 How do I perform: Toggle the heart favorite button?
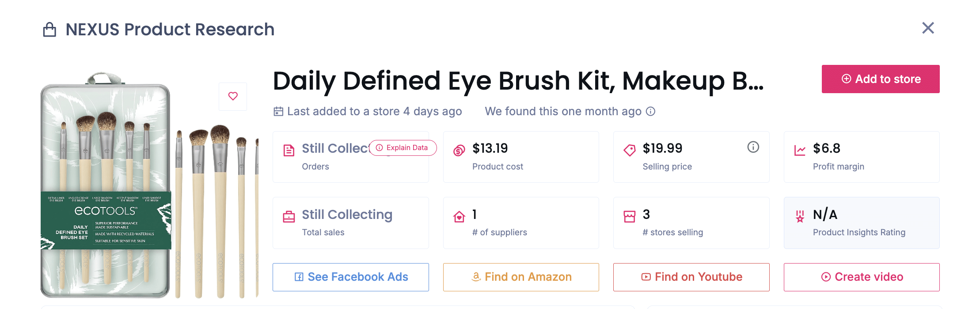point(233,96)
